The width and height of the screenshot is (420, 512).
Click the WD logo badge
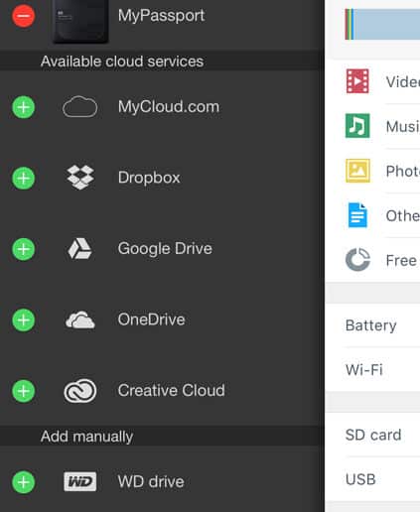click(x=80, y=482)
